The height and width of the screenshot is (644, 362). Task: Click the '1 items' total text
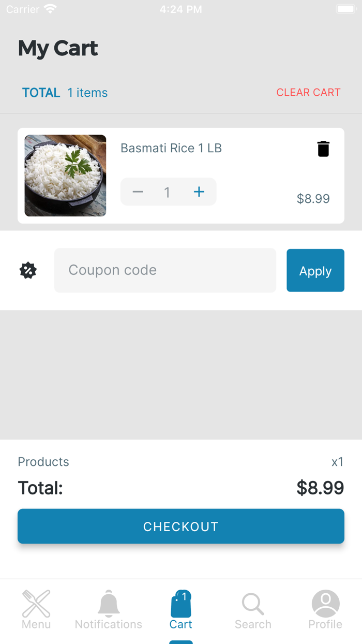(x=87, y=93)
